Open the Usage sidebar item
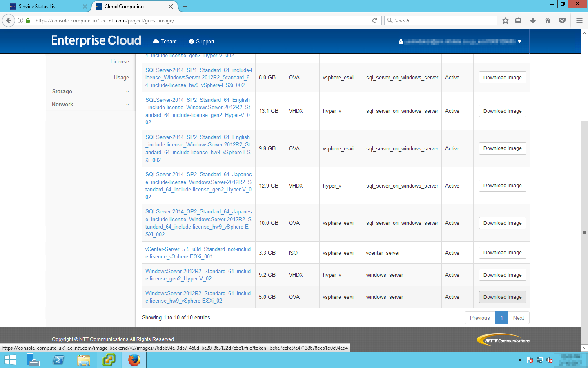Image resolution: width=588 pixels, height=368 pixels. point(121,77)
